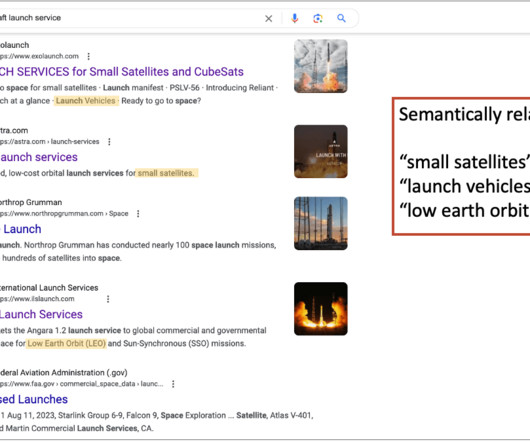Start voice search with the microphone icon

tap(295, 18)
